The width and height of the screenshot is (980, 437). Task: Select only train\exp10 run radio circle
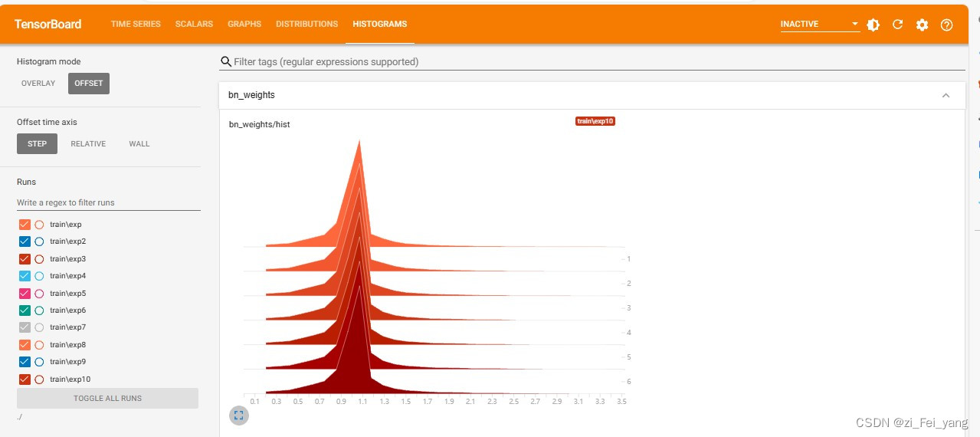click(x=39, y=379)
